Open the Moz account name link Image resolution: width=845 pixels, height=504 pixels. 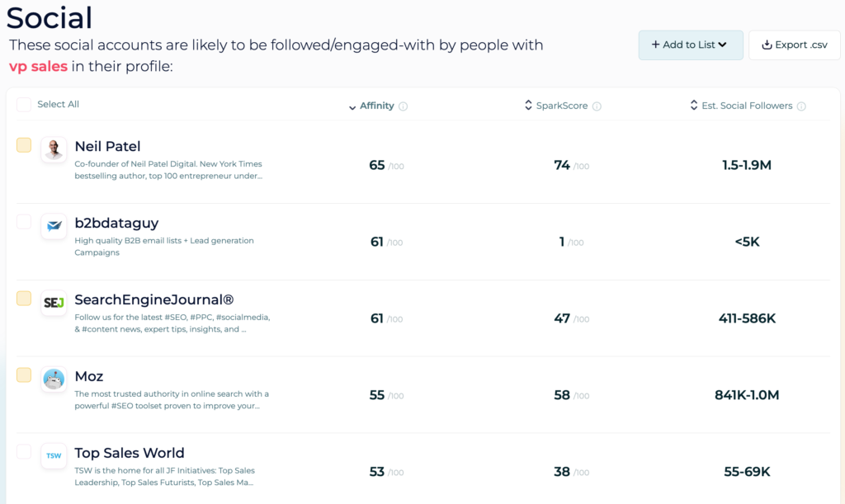(x=89, y=376)
